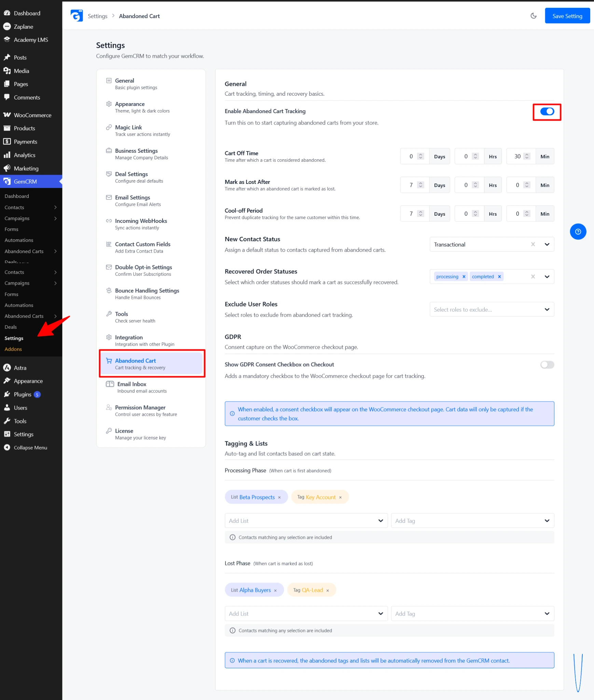Open Contact Custom Fields tab
Viewport: 594px width, 700px height.
click(151, 247)
